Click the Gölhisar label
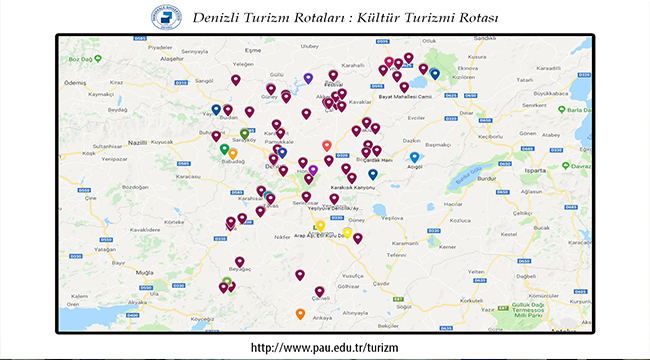This screenshot has height=360, width=650. click(x=348, y=287)
